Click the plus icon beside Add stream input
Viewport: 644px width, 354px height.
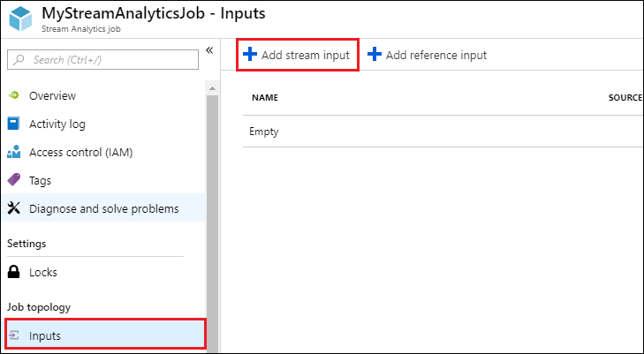tap(250, 54)
